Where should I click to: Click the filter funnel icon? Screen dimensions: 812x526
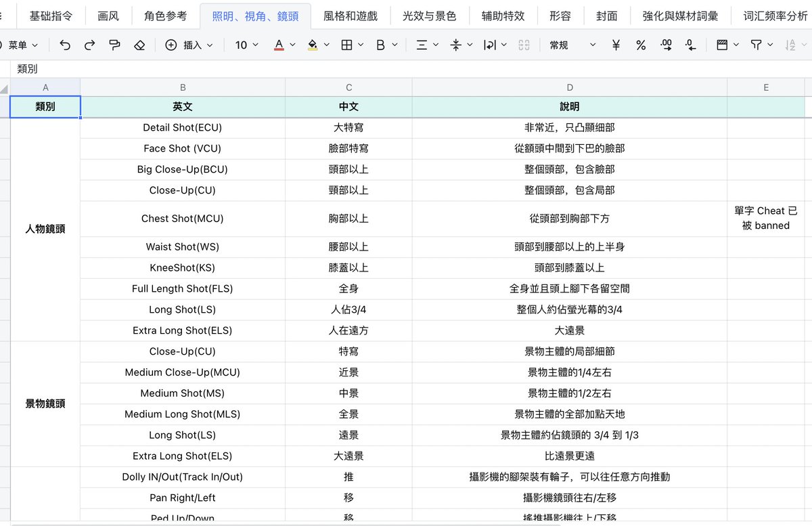point(756,45)
